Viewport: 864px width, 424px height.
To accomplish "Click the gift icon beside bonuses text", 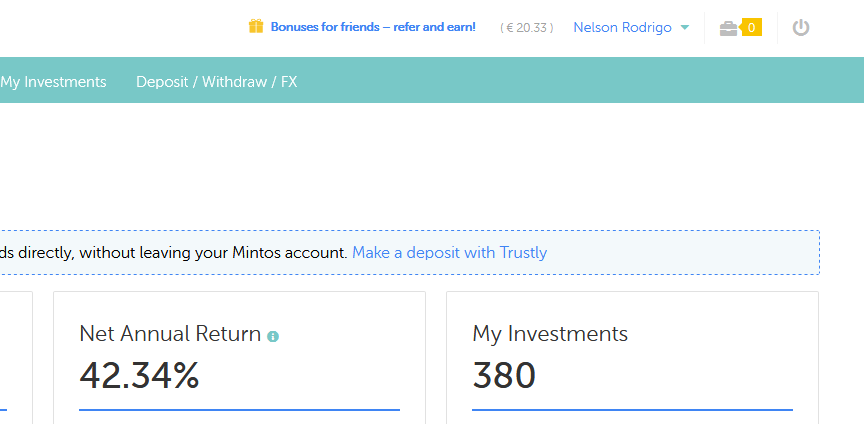I will (256, 27).
